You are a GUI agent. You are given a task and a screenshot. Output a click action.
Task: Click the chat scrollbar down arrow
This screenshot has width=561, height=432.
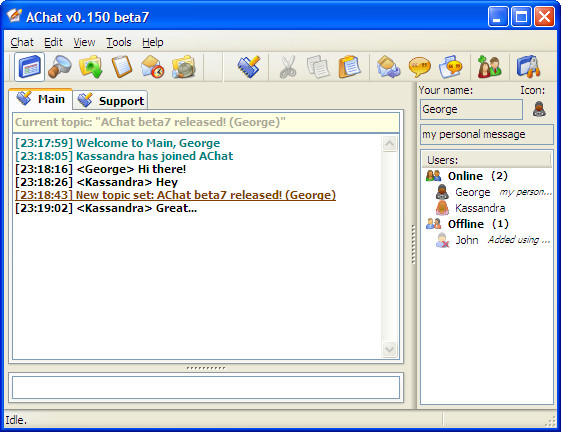tap(389, 349)
